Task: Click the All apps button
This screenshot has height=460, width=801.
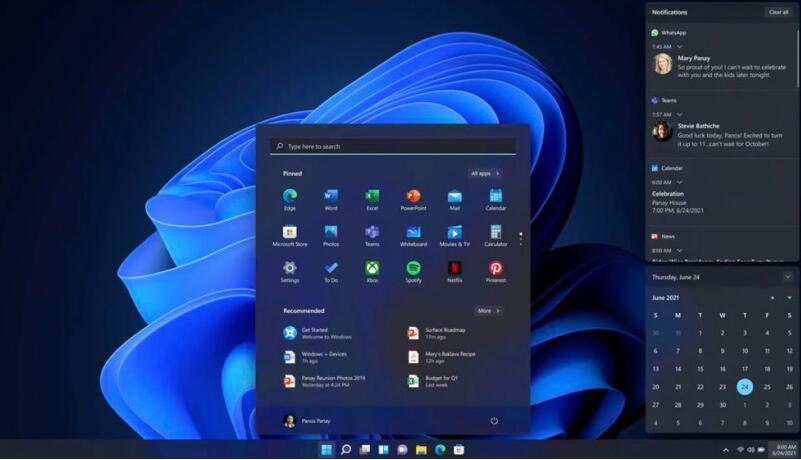Action: (485, 173)
